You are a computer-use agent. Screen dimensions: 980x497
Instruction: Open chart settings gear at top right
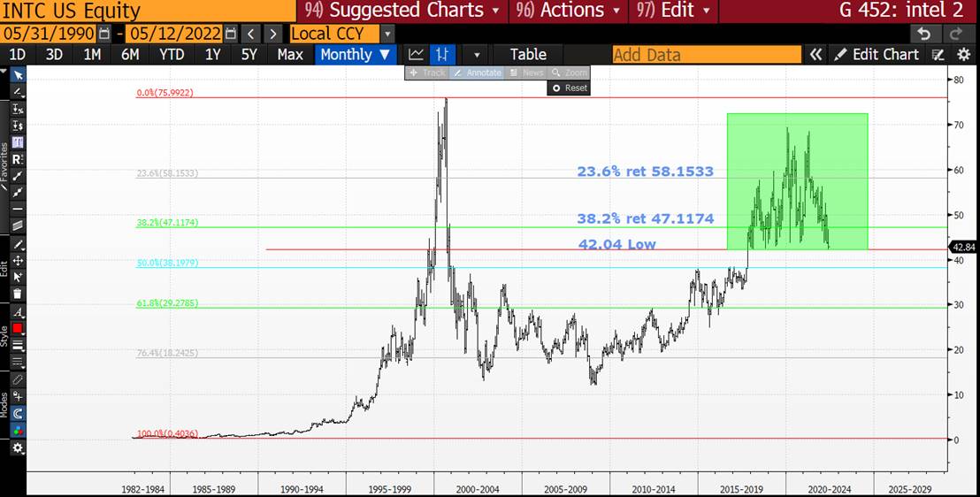click(x=964, y=55)
